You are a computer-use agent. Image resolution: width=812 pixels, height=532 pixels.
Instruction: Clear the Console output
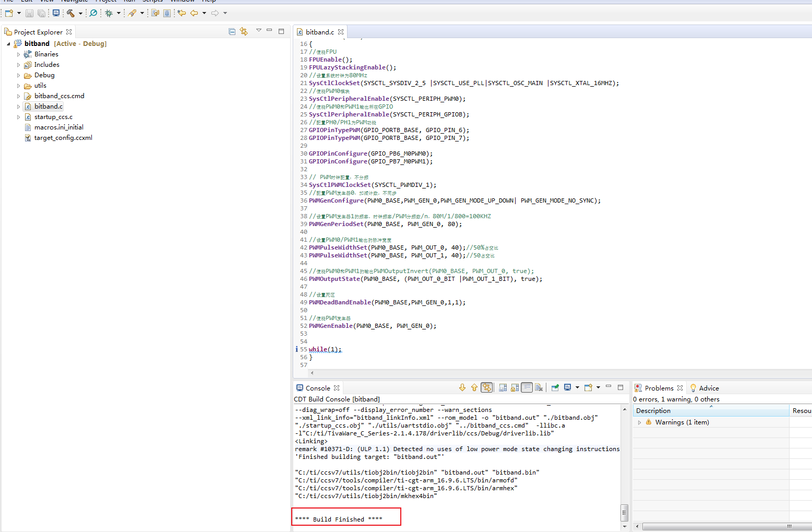(x=539, y=387)
